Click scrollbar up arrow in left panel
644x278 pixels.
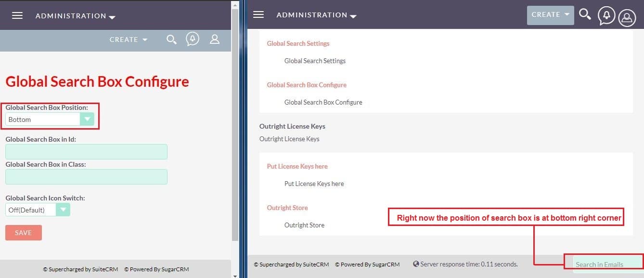(x=235, y=4)
